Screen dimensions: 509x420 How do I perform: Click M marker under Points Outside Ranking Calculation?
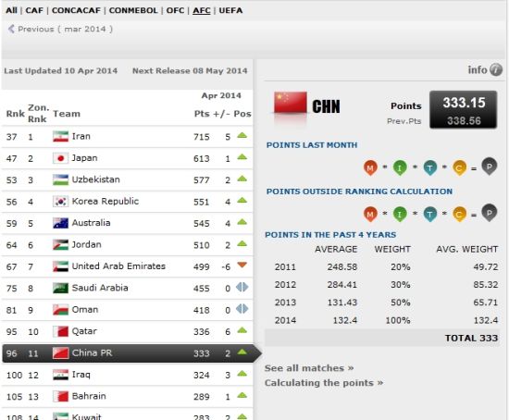tap(370, 215)
